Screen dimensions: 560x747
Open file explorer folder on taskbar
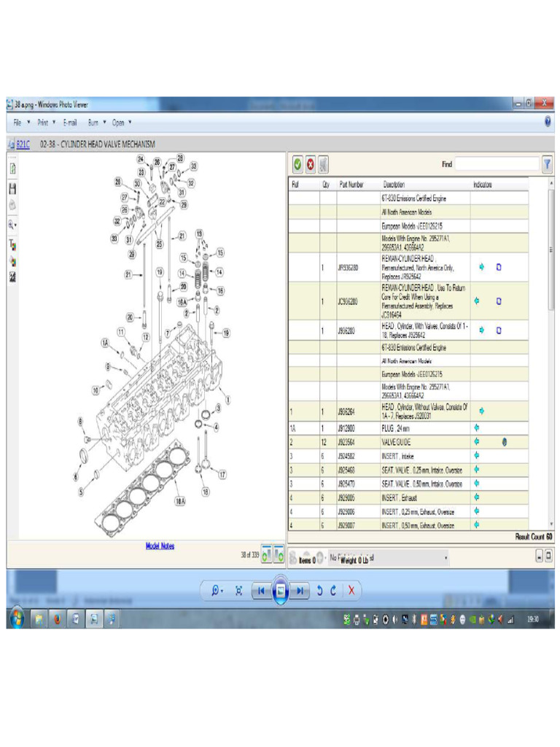point(39,619)
